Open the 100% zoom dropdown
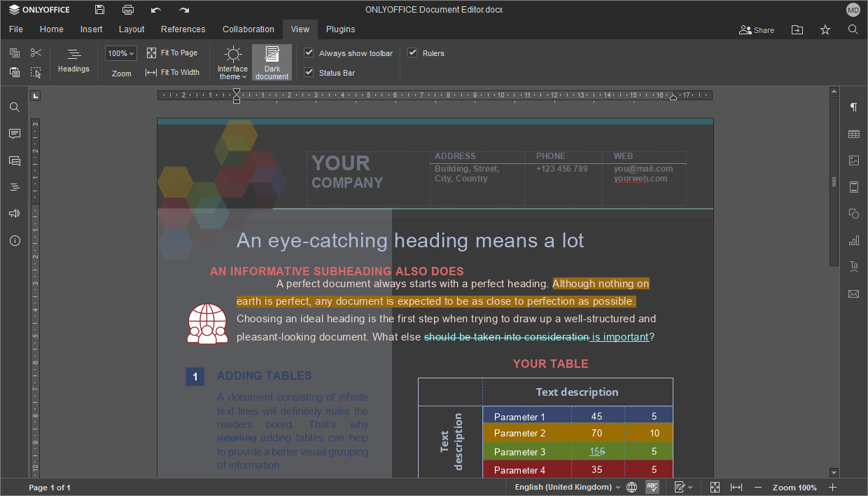This screenshot has width=868, height=496. pyautogui.click(x=121, y=53)
